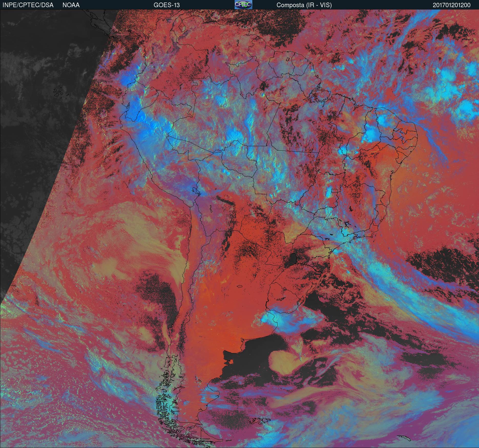Click the NOAA header label
Image resolution: width=479 pixels, height=448 pixels.
[71, 5]
